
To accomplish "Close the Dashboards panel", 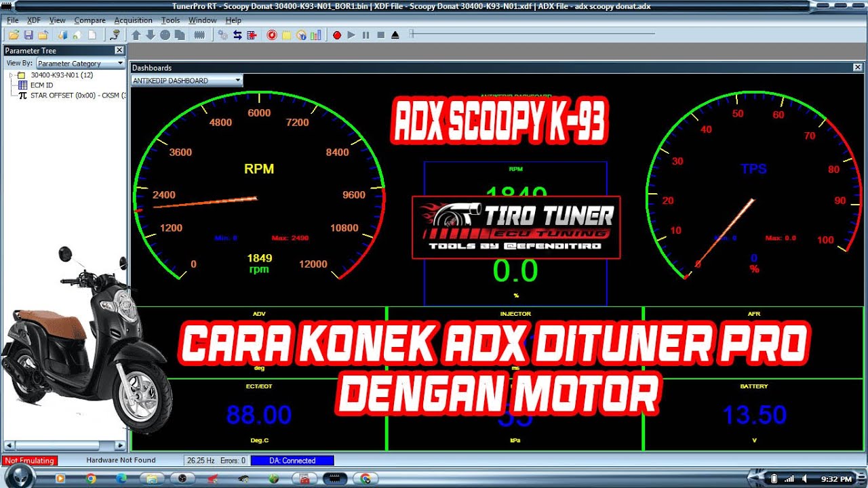I will click(856, 68).
